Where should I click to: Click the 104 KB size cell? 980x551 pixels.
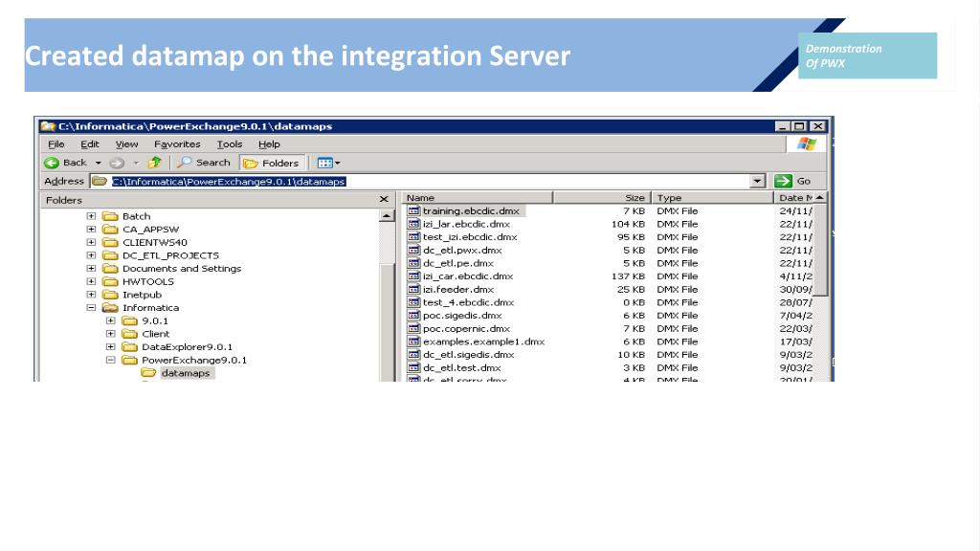(628, 224)
